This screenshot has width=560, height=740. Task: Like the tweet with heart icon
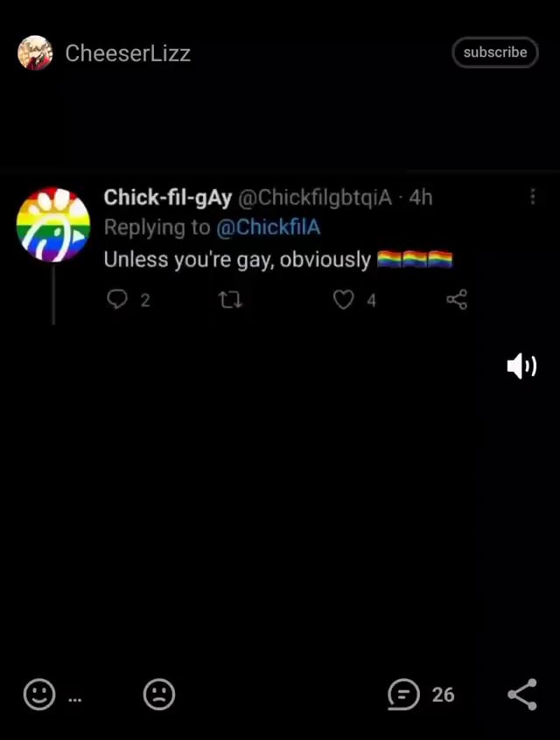(x=343, y=299)
